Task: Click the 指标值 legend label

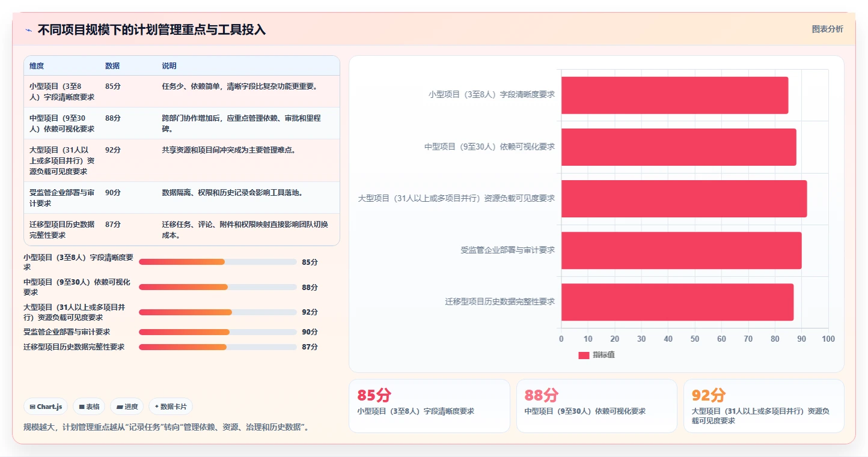Action: [604, 355]
